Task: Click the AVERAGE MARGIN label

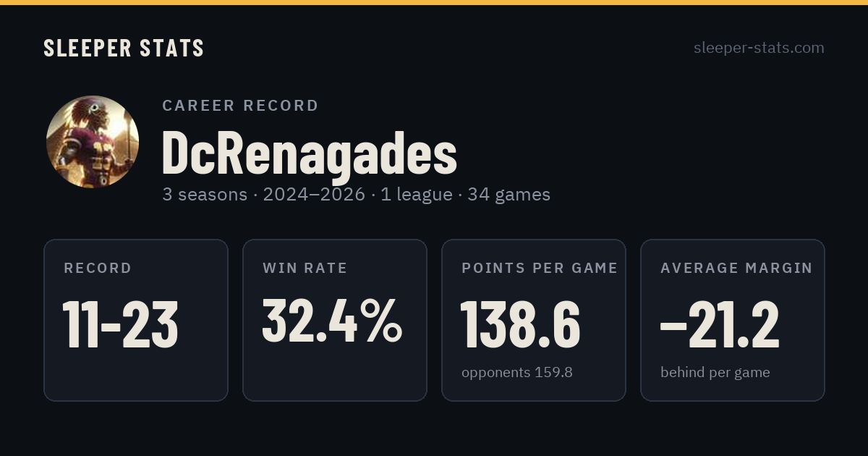Action: click(736, 269)
